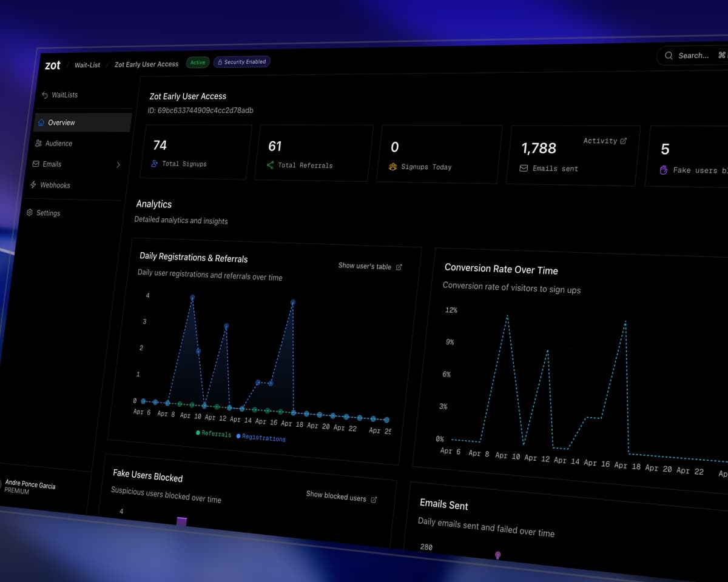Click the Overview home icon in sidebar
Screen dimensions: 728x582
point(40,121)
